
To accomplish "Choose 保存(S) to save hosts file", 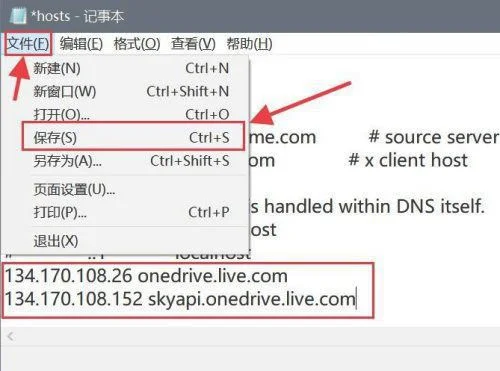I will click(x=133, y=137).
